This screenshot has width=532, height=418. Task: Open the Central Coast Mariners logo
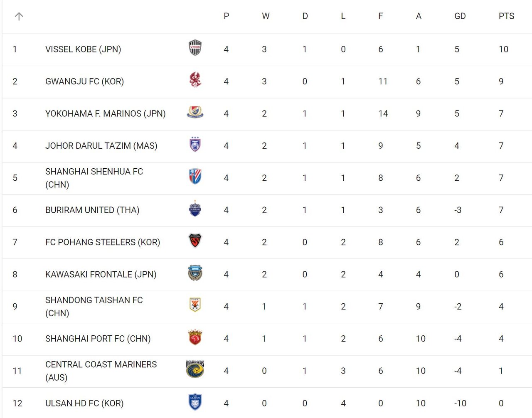[x=195, y=369]
